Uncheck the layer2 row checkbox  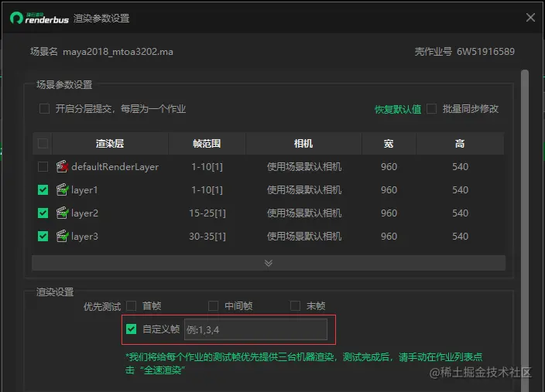pyautogui.click(x=43, y=213)
